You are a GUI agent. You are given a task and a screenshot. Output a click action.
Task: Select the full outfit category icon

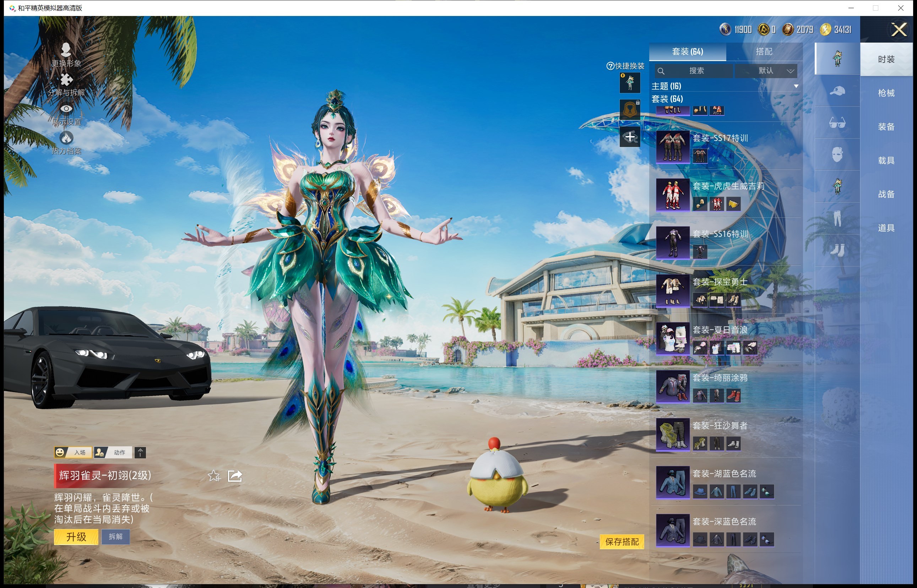pos(837,59)
